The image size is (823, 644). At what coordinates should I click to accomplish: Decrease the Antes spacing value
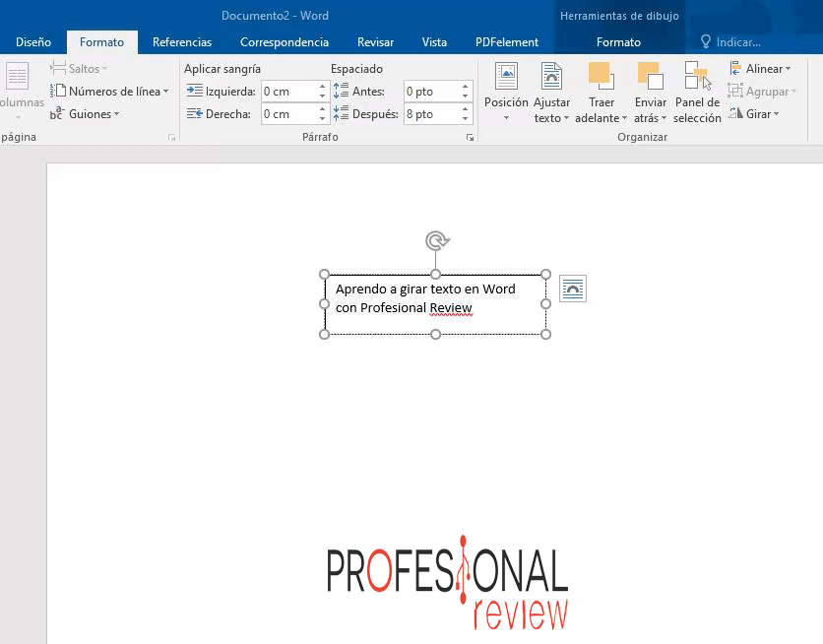[465, 97]
